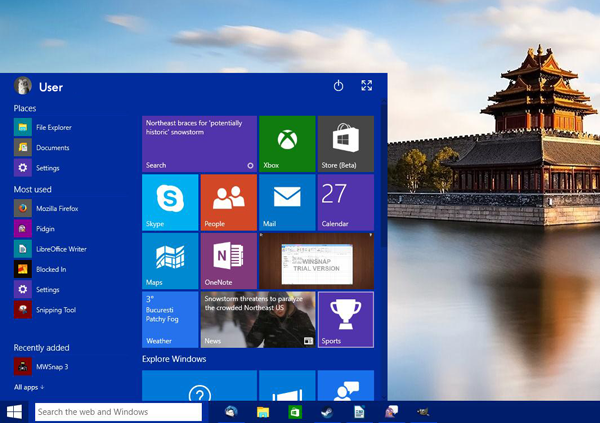Open the Xbox tile

287,144
